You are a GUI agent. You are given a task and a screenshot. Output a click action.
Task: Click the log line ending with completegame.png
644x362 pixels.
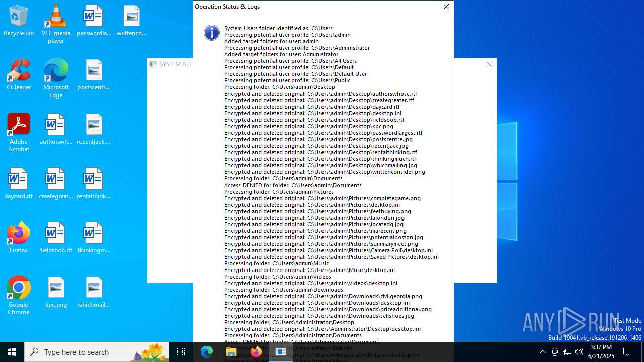[x=323, y=198]
